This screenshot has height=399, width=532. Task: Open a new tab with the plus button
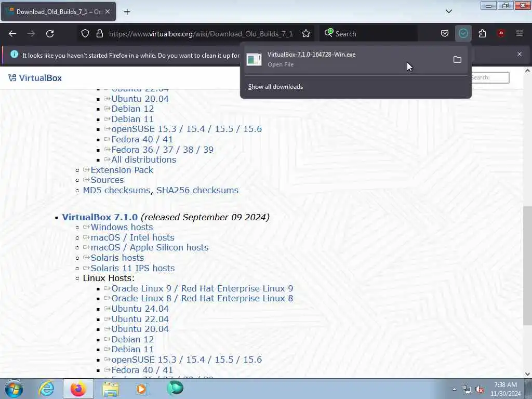pyautogui.click(x=127, y=12)
